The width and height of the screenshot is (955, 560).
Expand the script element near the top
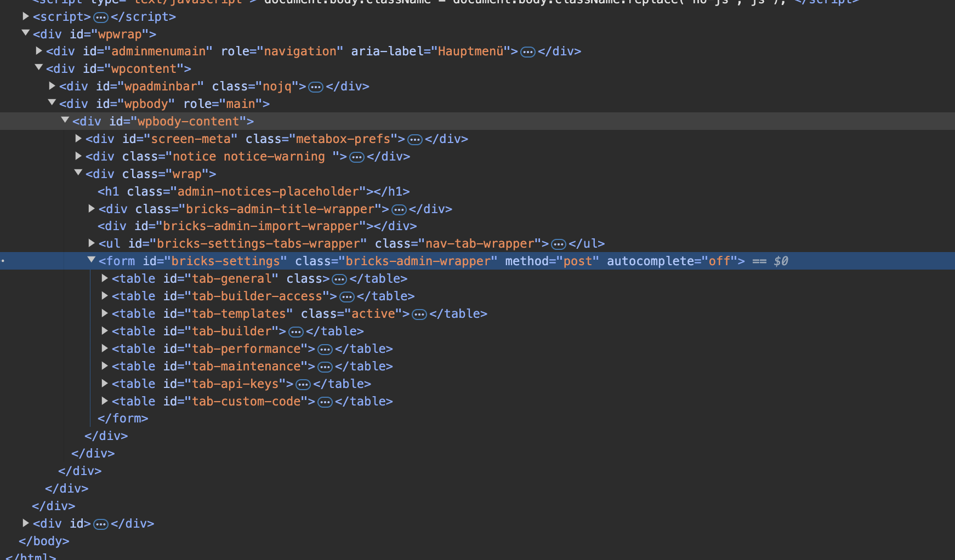[25, 16]
